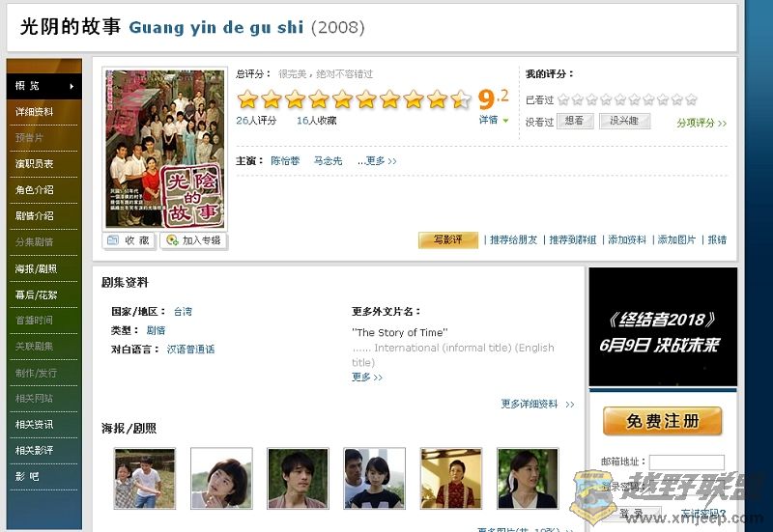Expand the 详情 rating dropdown
The height and width of the screenshot is (532, 773).
pos(494,120)
